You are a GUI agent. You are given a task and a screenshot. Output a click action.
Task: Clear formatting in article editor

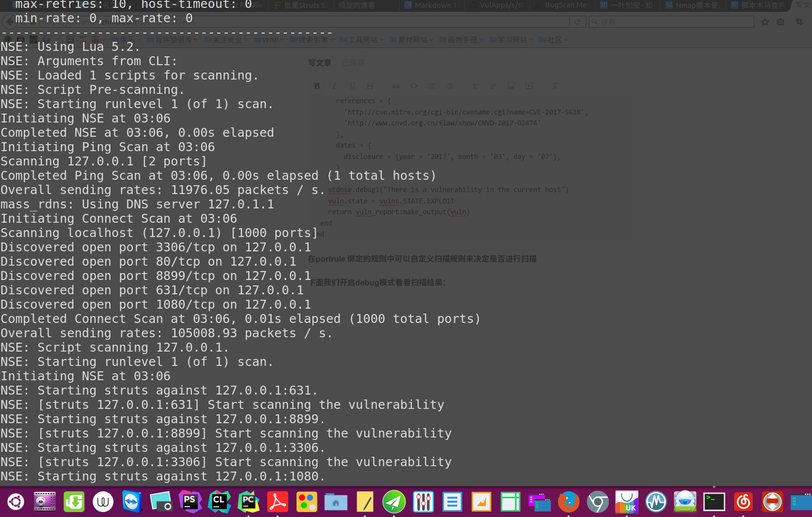click(555, 86)
